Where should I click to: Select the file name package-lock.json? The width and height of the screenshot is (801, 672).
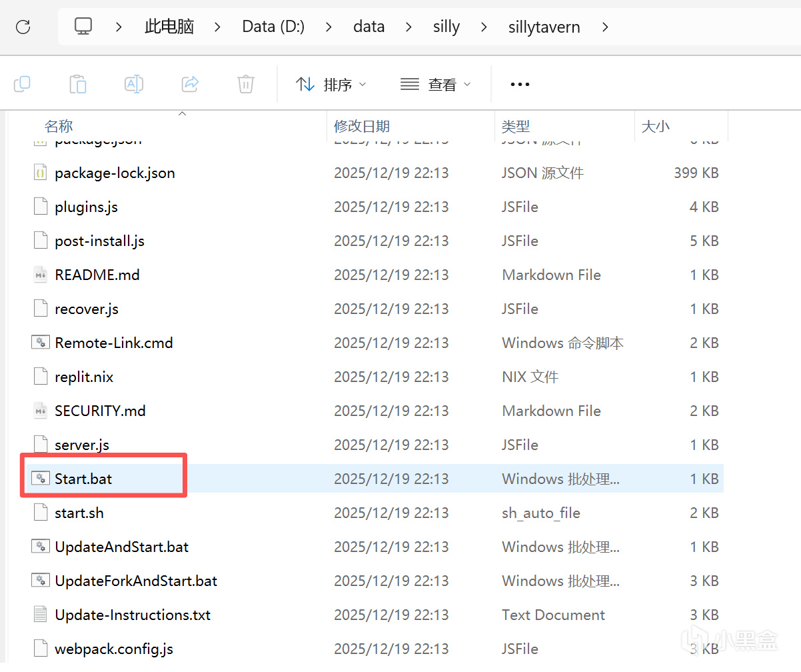click(x=115, y=173)
